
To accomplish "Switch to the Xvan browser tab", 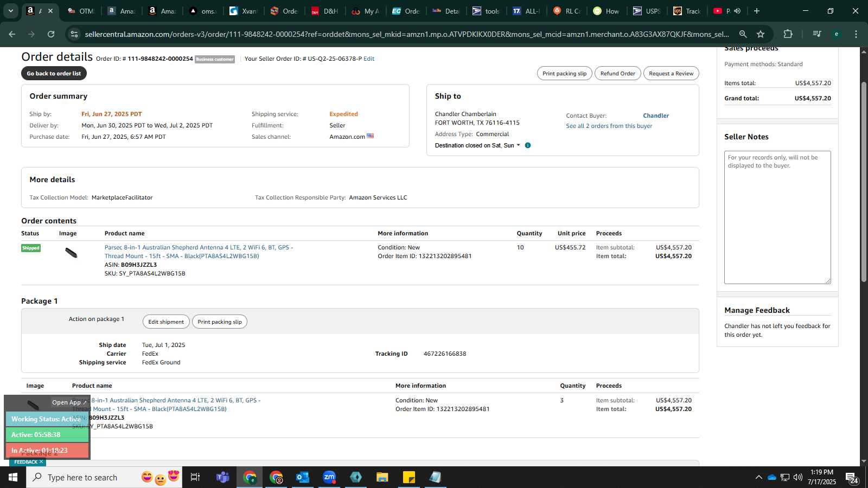I will [x=244, y=11].
